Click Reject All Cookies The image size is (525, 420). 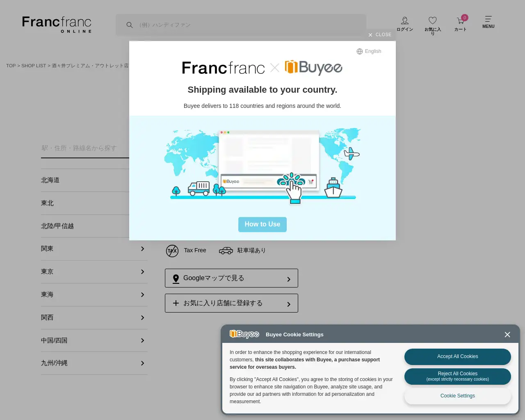pyautogui.click(x=458, y=377)
